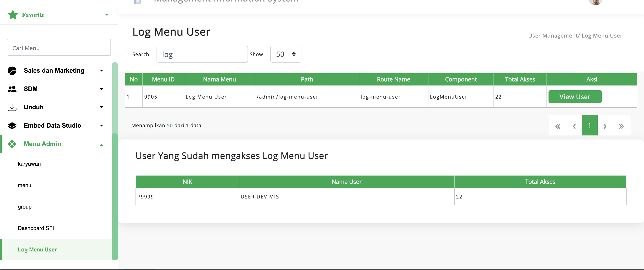Image resolution: width=644 pixels, height=270 pixels.
Task: Open the Show 50 entries selector
Action: [x=286, y=54]
